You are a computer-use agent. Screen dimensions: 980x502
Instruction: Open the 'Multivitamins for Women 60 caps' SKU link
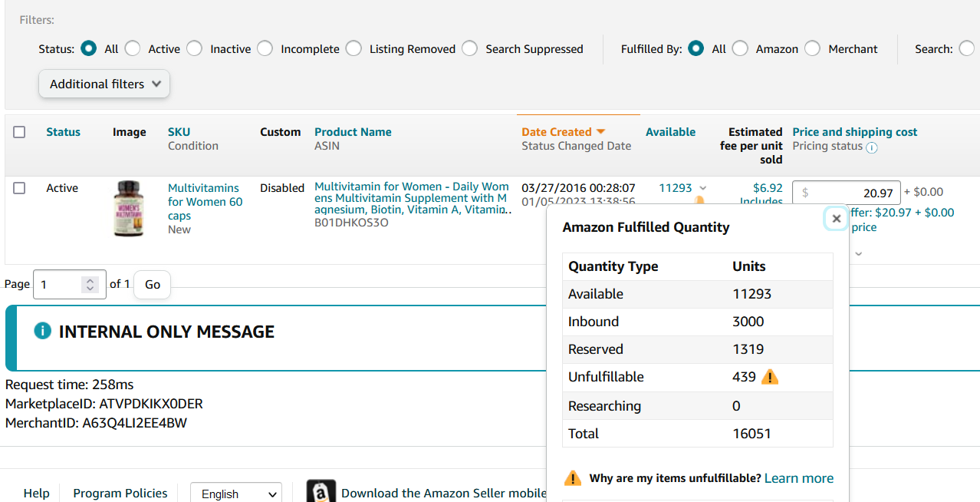(x=205, y=202)
